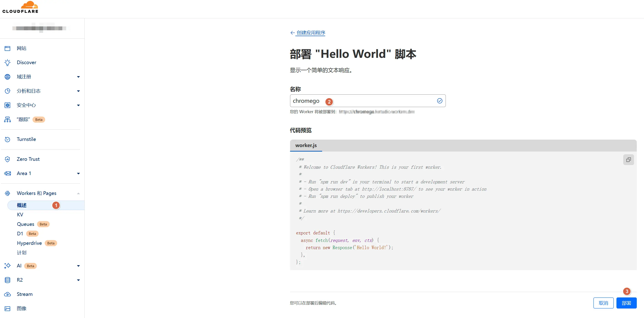Expand the 安全中心 menu arrow
Screen dimensions: 644x318
[78, 105]
